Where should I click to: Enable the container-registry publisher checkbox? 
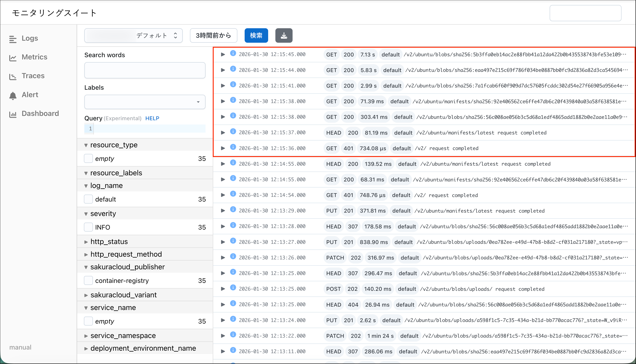click(88, 280)
